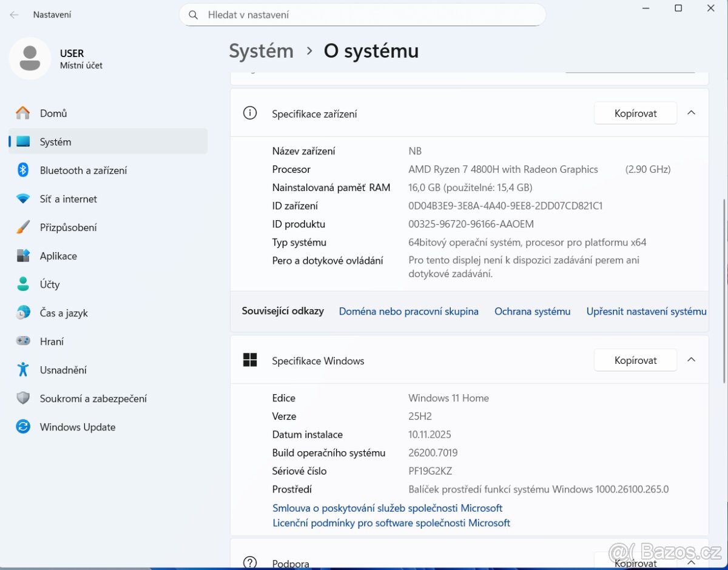The height and width of the screenshot is (570, 728).
Task: Collapse the Specifikace zařízení section
Action: (x=691, y=112)
